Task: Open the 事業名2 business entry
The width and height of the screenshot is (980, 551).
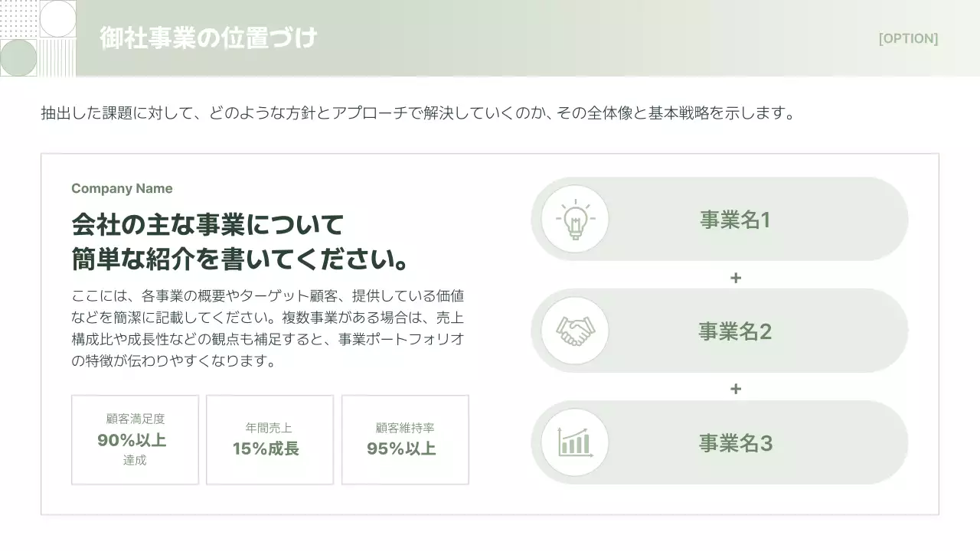Action: (x=734, y=331)
